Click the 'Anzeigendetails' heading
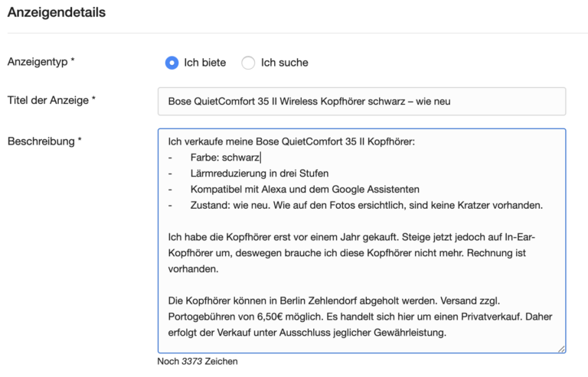The image size is (588, 377). (x=57, y=12)
